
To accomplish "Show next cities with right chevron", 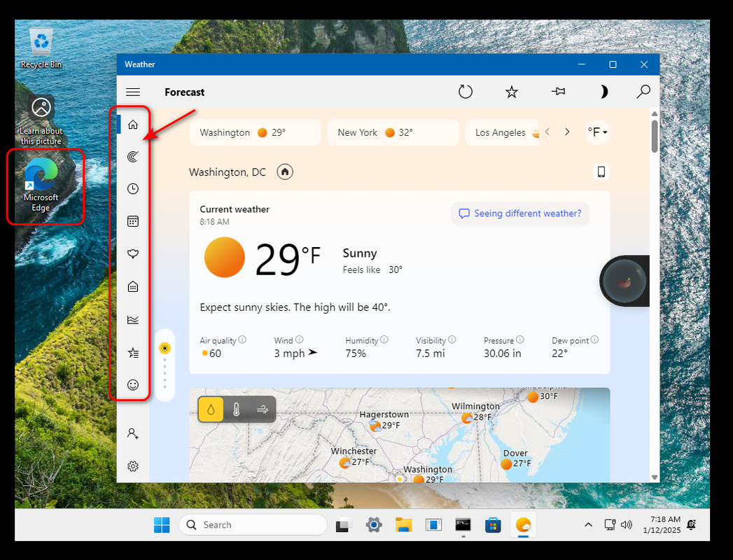I will [567, 132].
